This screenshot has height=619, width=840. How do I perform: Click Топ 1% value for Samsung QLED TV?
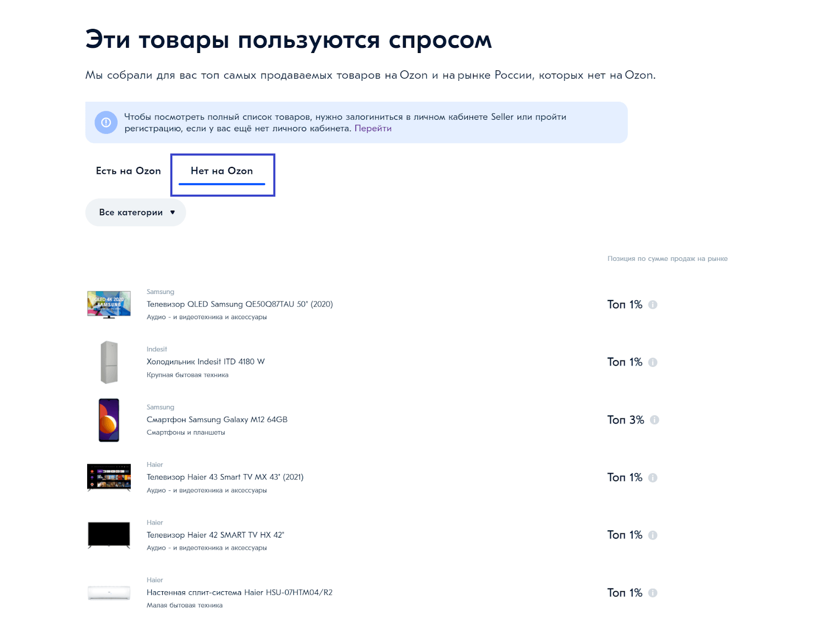point(625,305)
